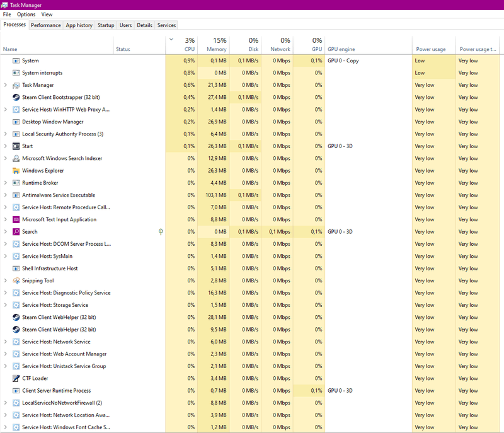Click the System process icon
The width and height of the screenshot is (504, 433).
tap(16, 61)
